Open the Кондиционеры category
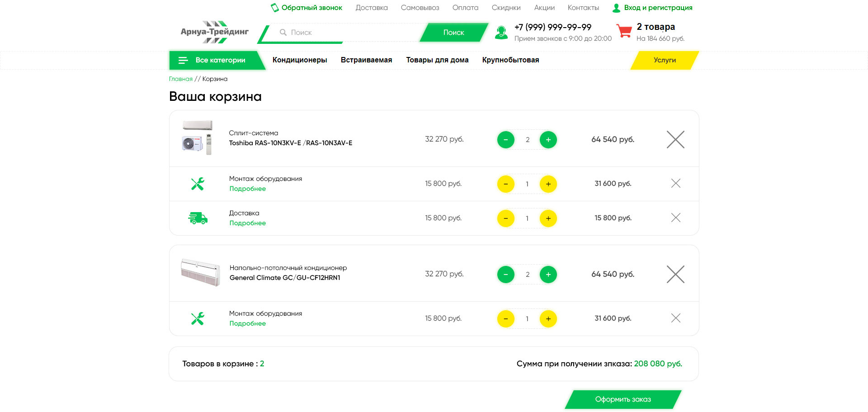 click(299, 60)
